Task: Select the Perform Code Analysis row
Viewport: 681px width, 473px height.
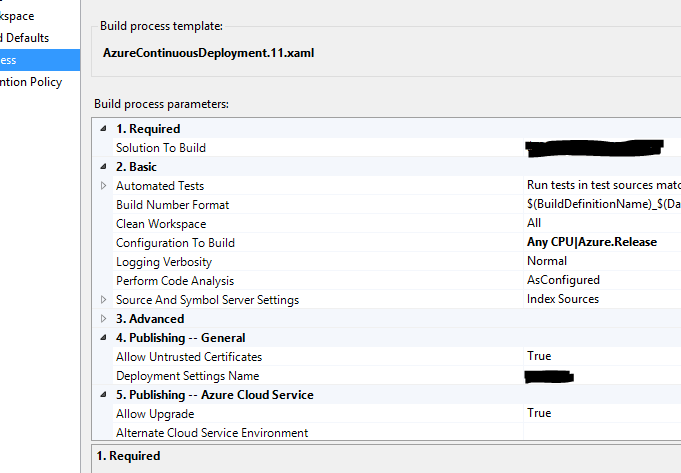Action: (397, 281)
